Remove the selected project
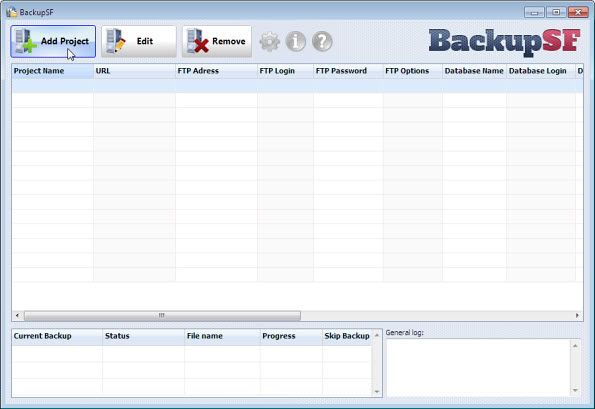 pos(217,41)
